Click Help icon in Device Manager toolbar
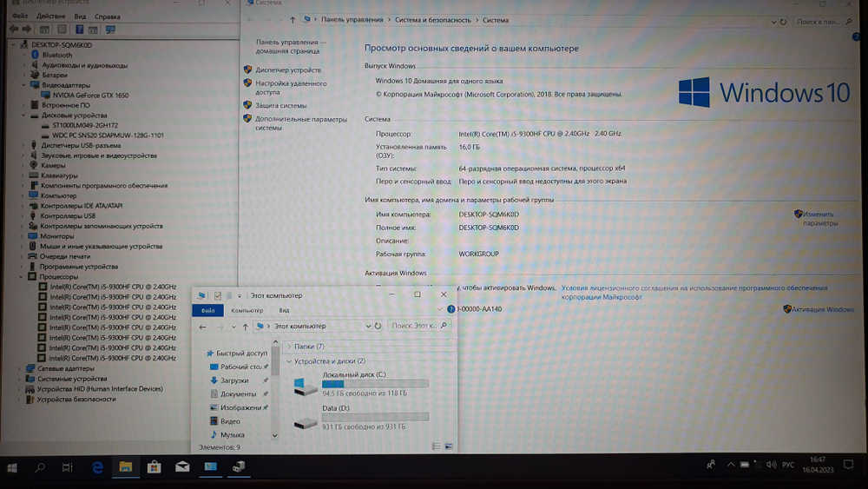 [x=79, y=30]
